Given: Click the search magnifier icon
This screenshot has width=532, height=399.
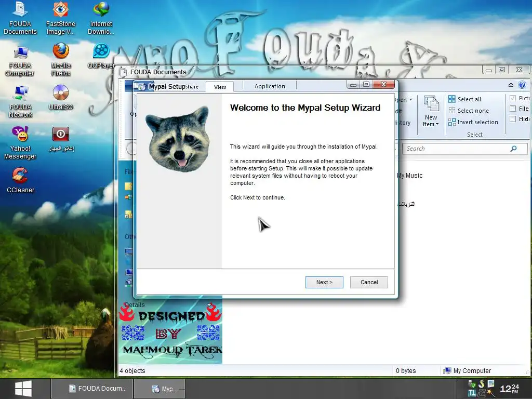Looking at the screenshot, I should point(514,149).
